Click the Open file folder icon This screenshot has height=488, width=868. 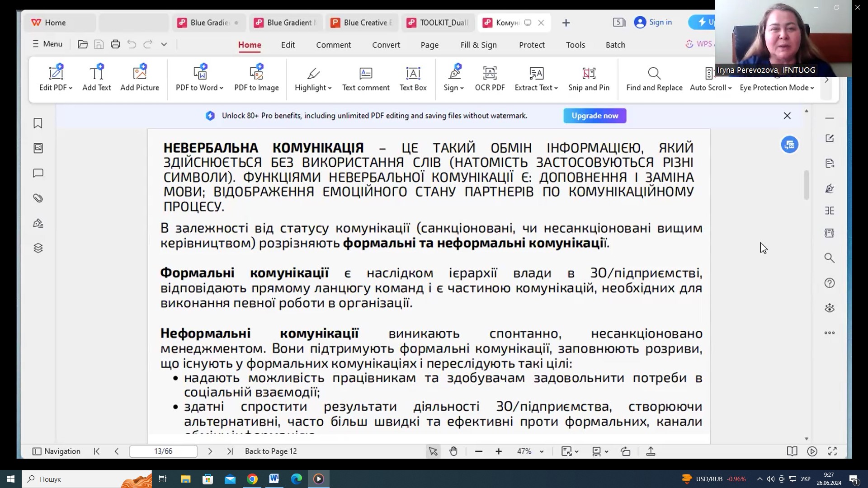(x=83, y=44)
